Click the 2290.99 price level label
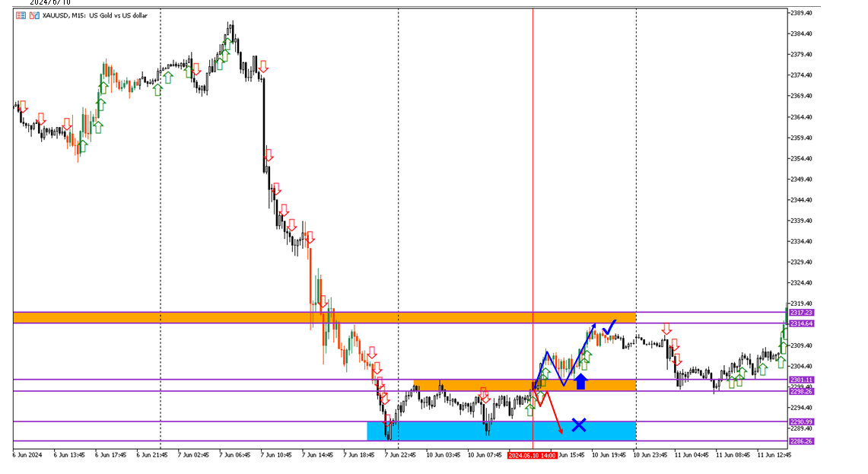Viewport: 868px width, 474px height. tap(801, 422)
